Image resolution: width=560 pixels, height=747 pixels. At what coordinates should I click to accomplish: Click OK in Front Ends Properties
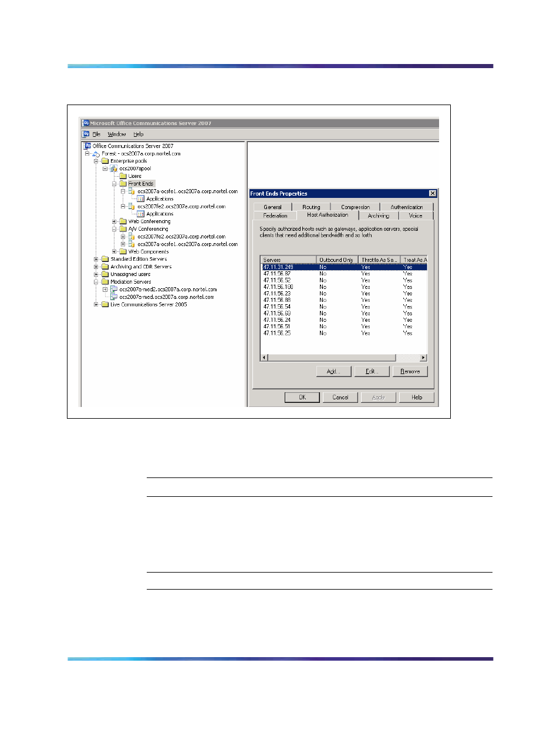pos(302,398)
